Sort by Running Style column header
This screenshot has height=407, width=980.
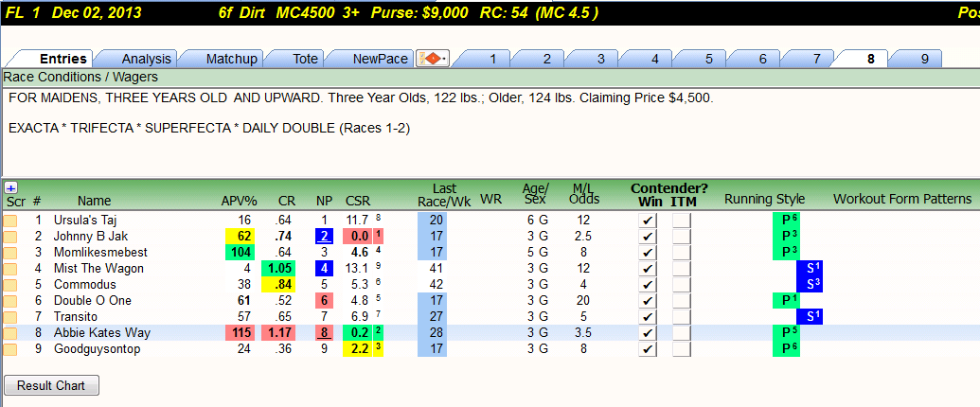point(764,200)
